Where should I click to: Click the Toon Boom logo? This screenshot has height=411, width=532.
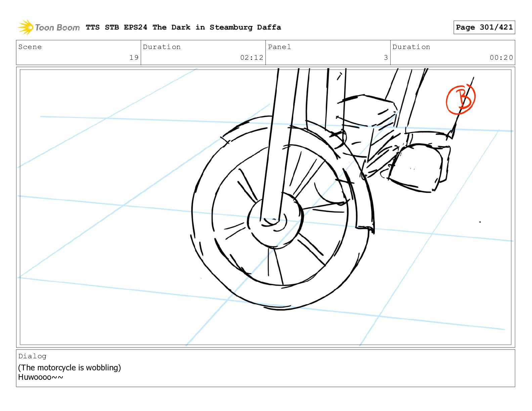click(x=49, y=27)
